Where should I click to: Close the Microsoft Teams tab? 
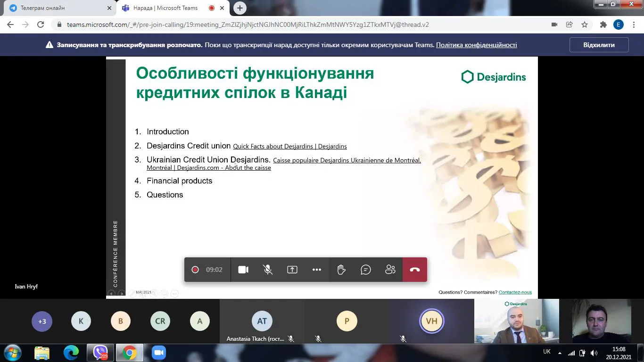pyautogui.click(x=223, y=8)
